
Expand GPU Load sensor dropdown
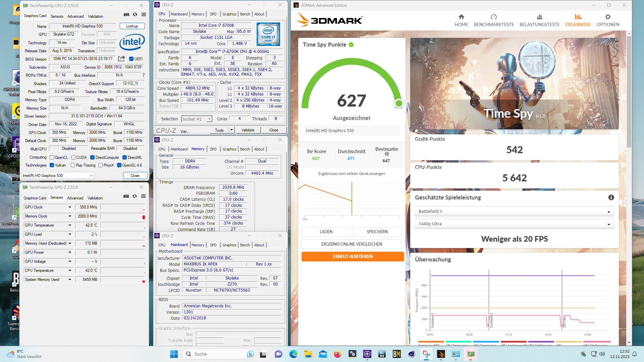(70, 234)
